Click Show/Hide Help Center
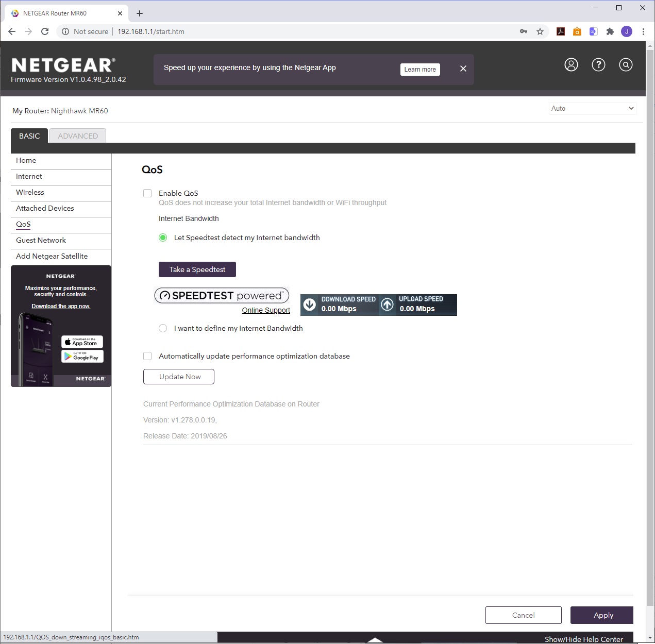The width and height of the screenshot is (655, 644). 584,639
